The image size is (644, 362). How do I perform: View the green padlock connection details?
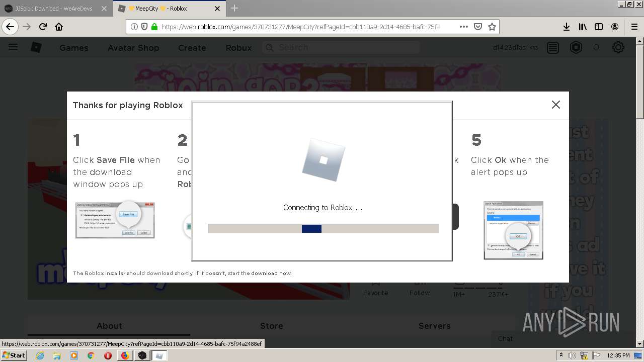154,27
